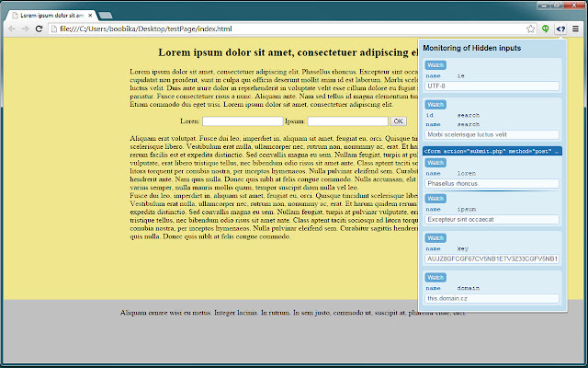
Task: Click the browser back arrow
Action: click(x=10, y=29)
